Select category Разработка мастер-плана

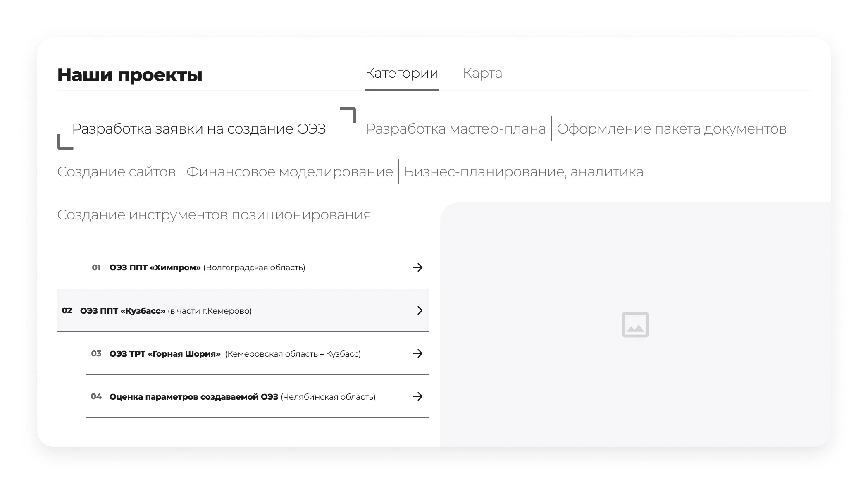tap(455, 129)
